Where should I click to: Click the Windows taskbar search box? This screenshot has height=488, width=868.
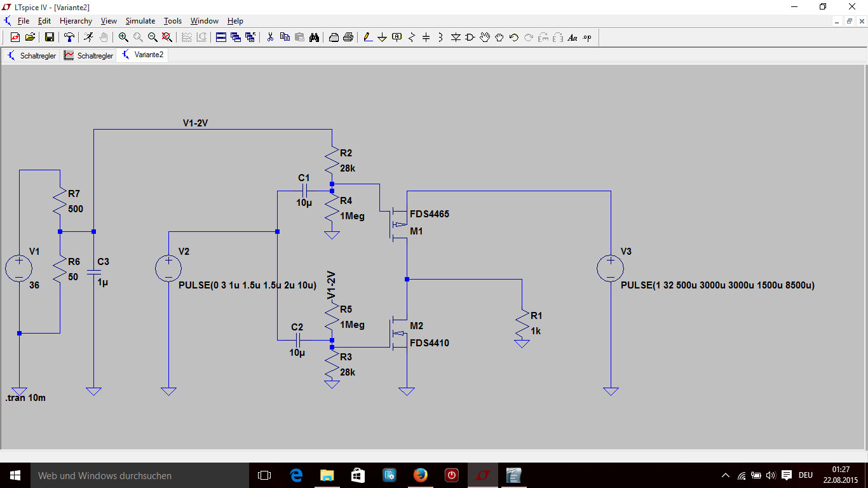point(140,475)
